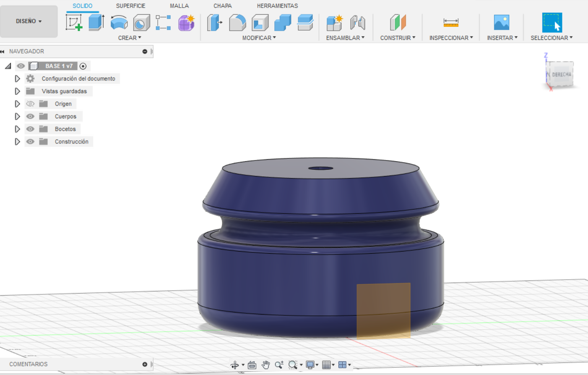Open the MODIFICAR dropdown menu
Viewport: 588px width, 375px height.
259,38
